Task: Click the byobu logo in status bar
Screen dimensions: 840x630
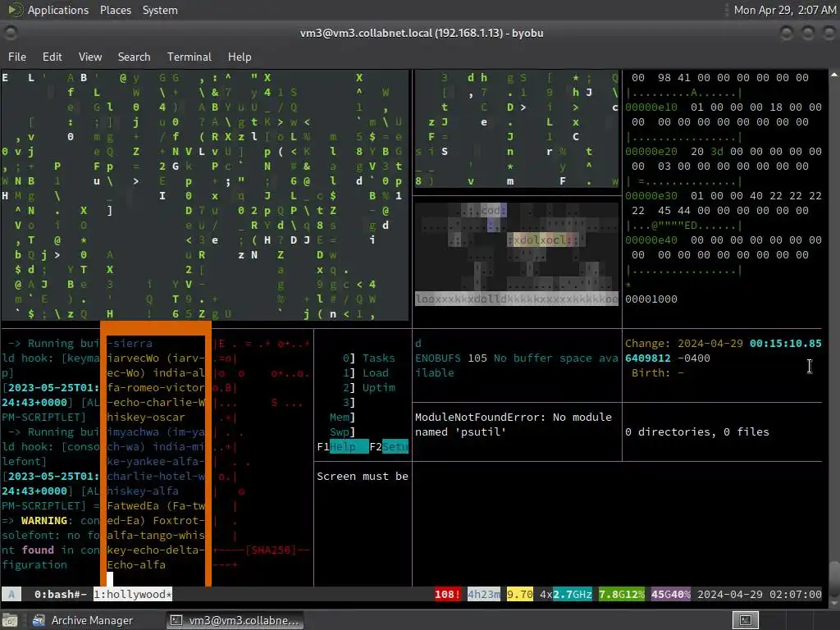Action: (x=11, y=594)
